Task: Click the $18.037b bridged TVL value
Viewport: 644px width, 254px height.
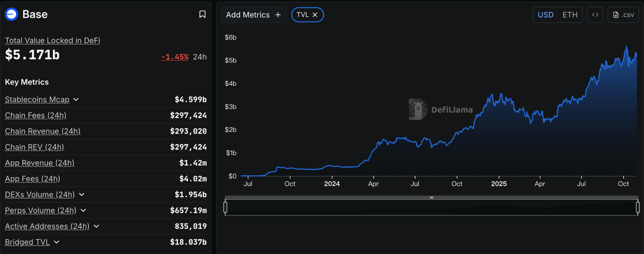Action: coord(188,242)
